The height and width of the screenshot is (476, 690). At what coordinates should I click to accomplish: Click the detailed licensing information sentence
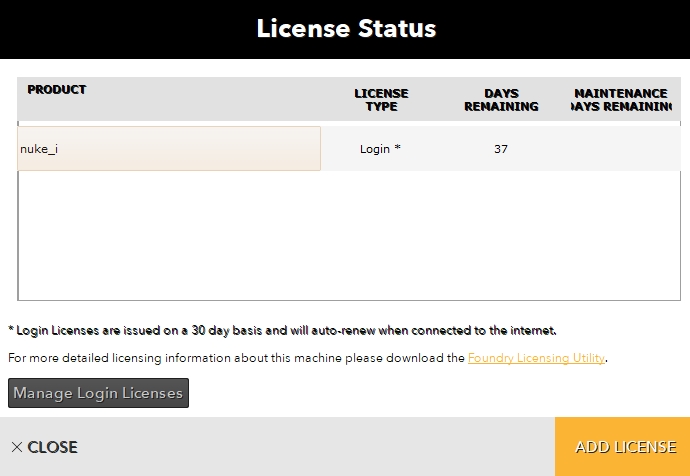(236, 358)
